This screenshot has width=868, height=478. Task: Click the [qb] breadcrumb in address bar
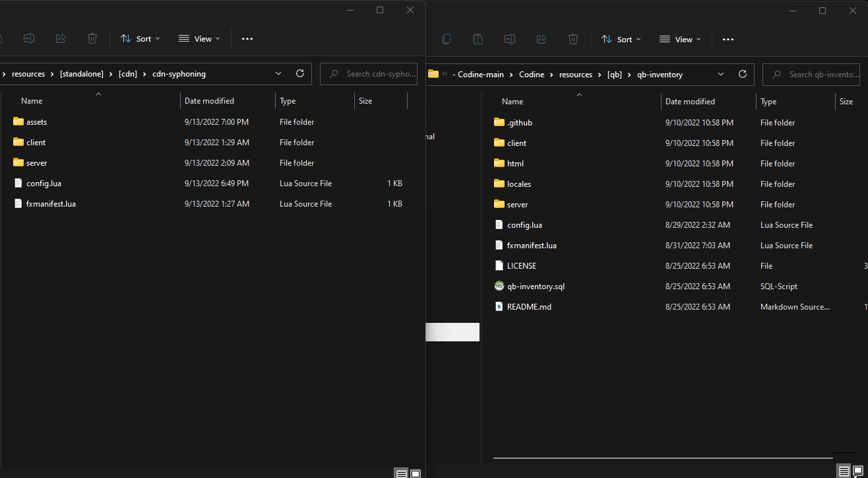click(x=614, y=75)
